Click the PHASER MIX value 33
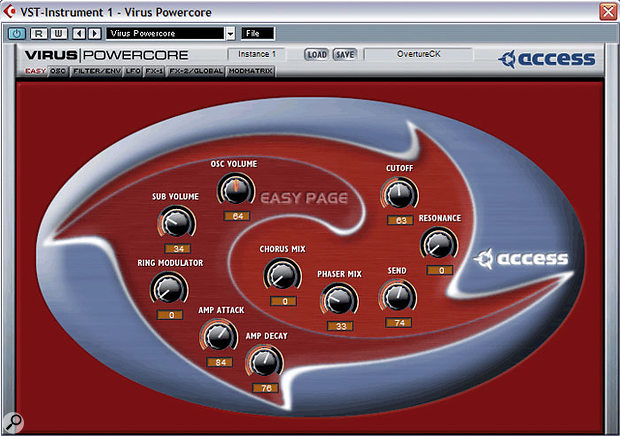 (340, 326)
